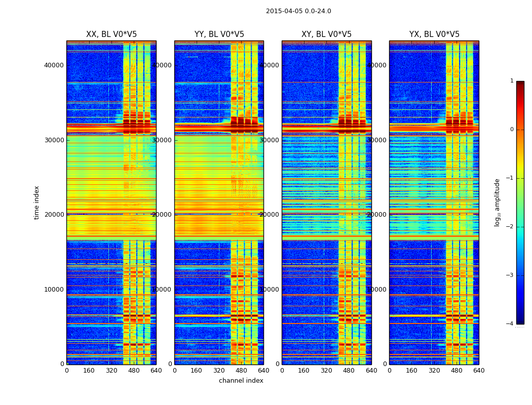Click the colorbar tick label 0
The image size is (532, 405).
511,130
